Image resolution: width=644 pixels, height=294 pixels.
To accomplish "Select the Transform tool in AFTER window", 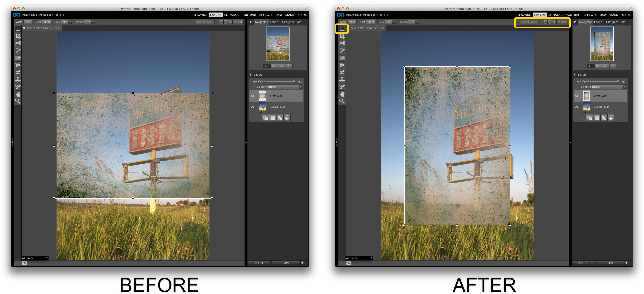I will tap(342, 29).
